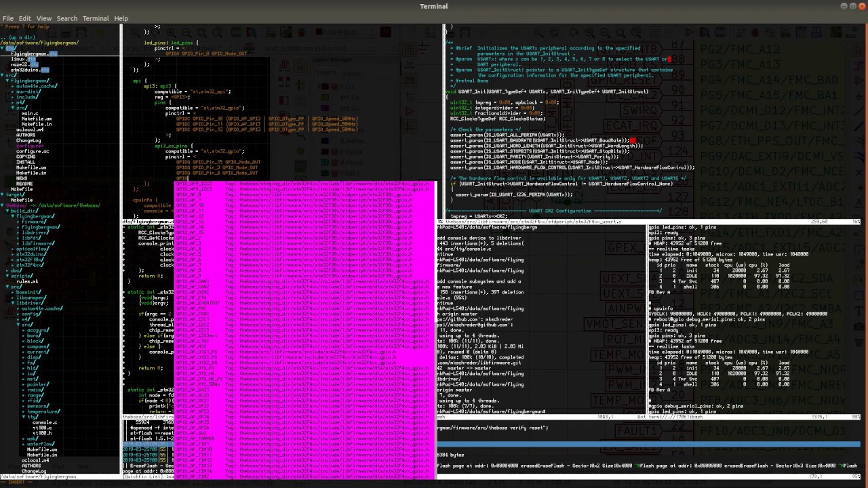Viewport: 868px width, 488px height.
Task: Open the Terminal menu
Action: (x=96, y=18)
